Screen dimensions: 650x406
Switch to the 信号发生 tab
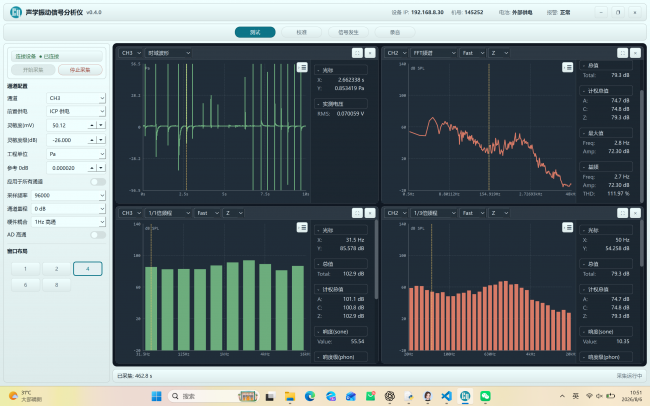[x=348, y=32]
